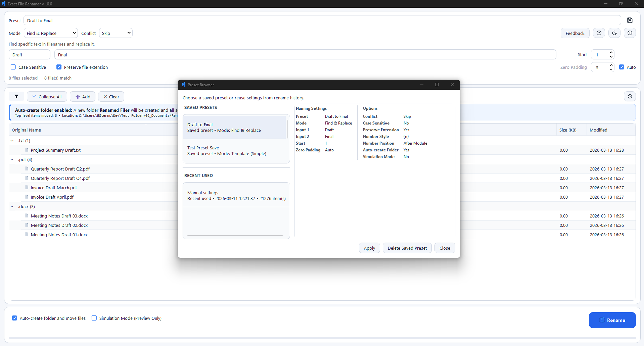Add files using the plus Add button

point(83,96)
